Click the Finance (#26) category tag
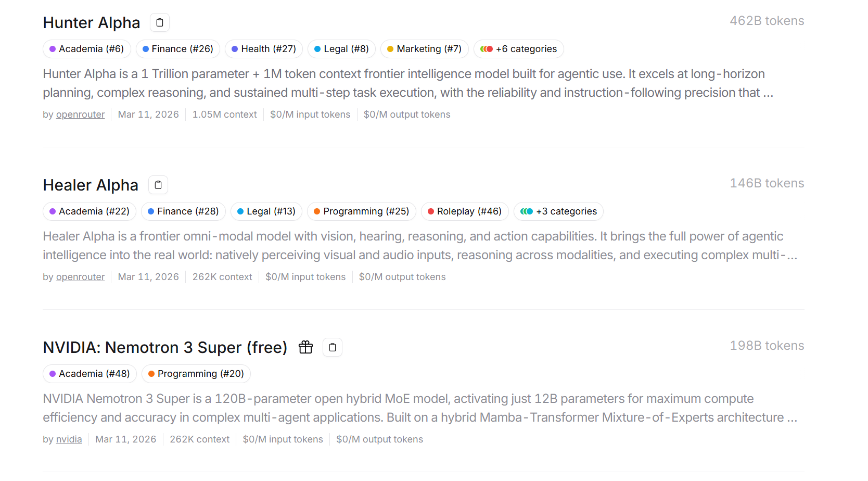 (x=177, y=49)
